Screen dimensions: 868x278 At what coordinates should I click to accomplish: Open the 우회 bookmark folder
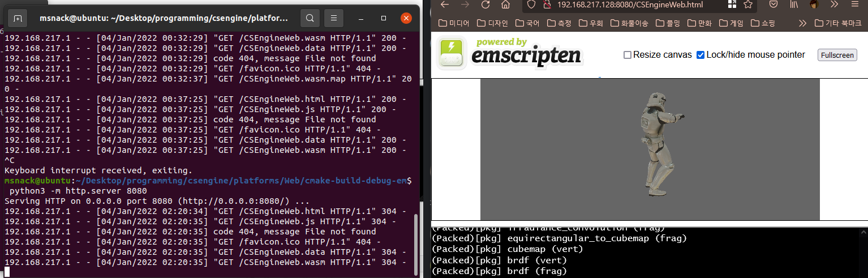coord(590,23)
